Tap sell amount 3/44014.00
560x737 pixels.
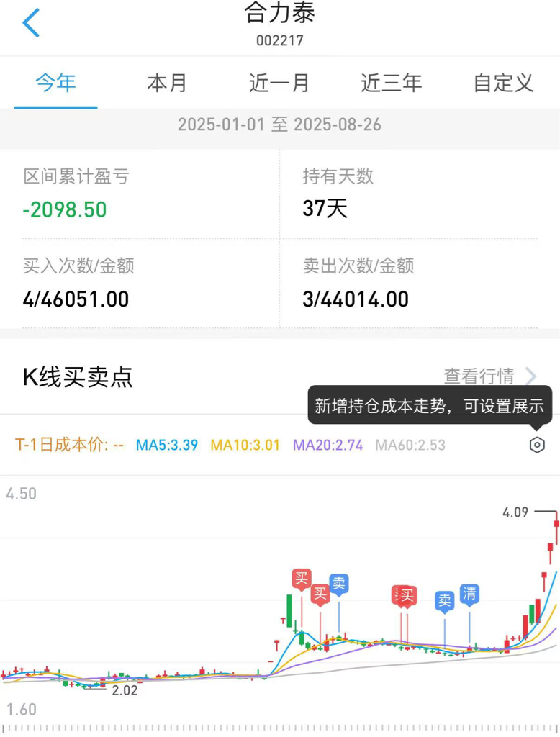tap(356, 299)
